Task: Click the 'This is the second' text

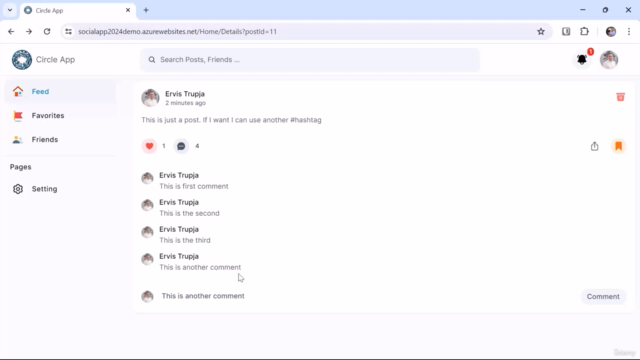Action: [x=189, y=213]
